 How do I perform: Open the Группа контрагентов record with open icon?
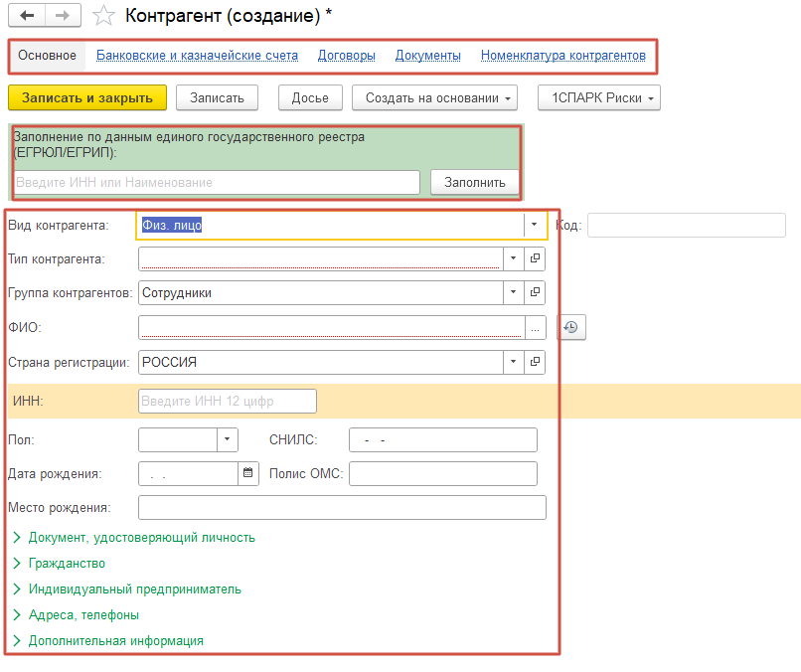(535, 292)
